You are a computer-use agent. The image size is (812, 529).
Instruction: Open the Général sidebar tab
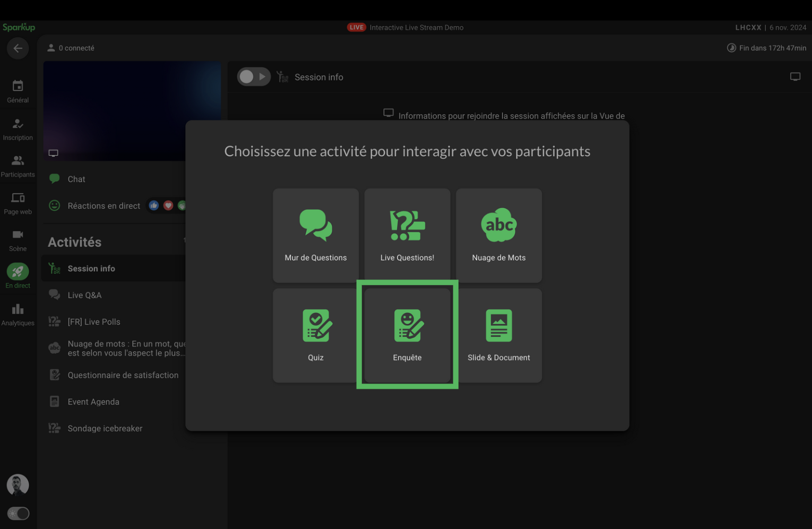click(x=18, y=91)
